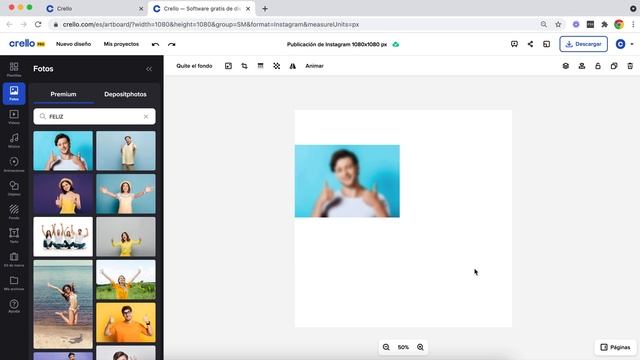Select the group sitting with raised arms thumbnail
This screenshot has width=640, height=360.
63,237
